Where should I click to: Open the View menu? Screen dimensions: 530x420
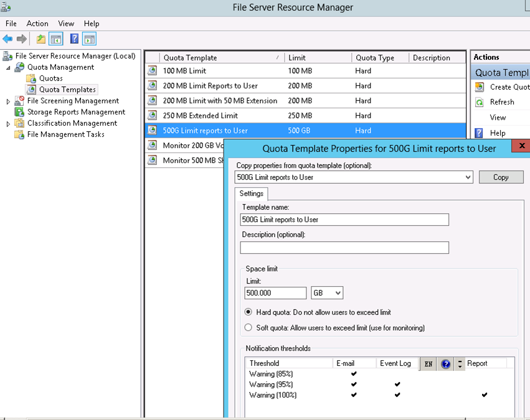tap(66, 24)
